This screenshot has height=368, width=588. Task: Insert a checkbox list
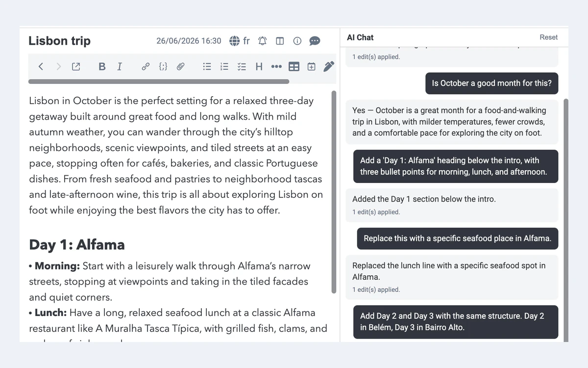tap(242, 67)
